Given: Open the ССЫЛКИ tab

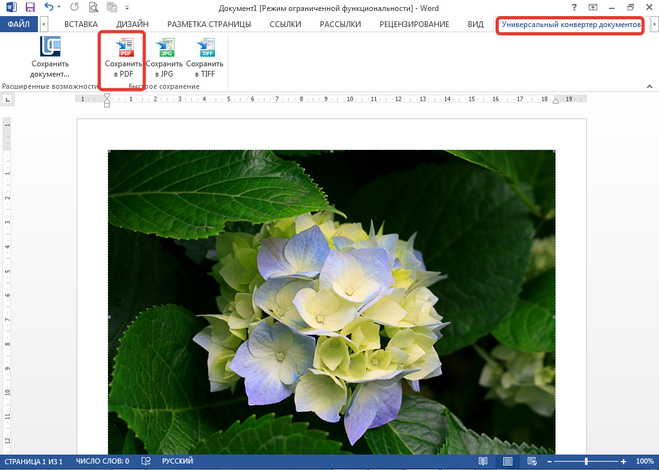Looking at the screenshot, I should [x=285, y=24].
